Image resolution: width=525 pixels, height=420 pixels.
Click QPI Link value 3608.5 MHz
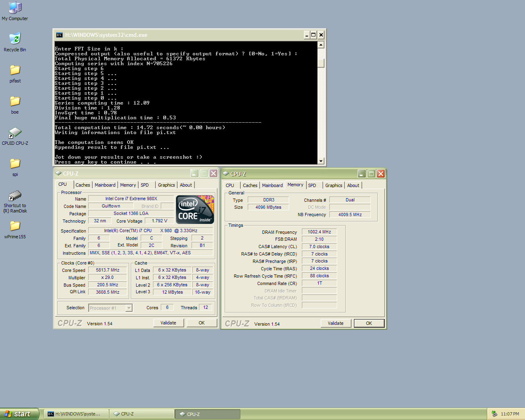(108, 292)
